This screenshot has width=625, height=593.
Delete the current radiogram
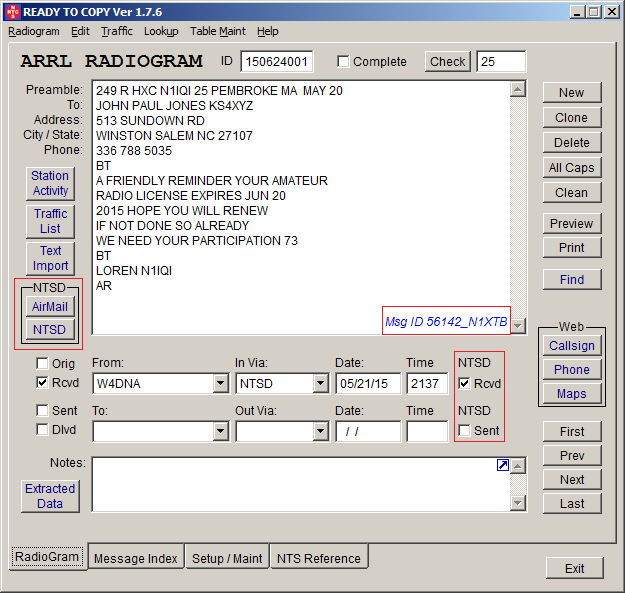572,143
